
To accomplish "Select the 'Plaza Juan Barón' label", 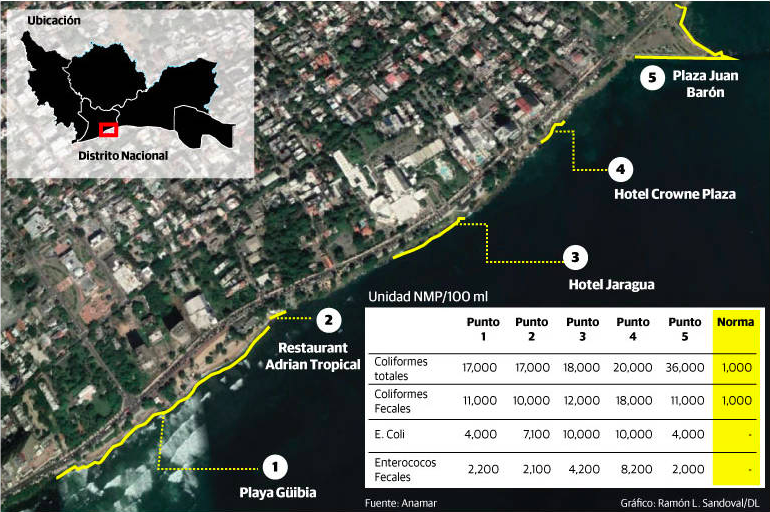I will point(705,83).
